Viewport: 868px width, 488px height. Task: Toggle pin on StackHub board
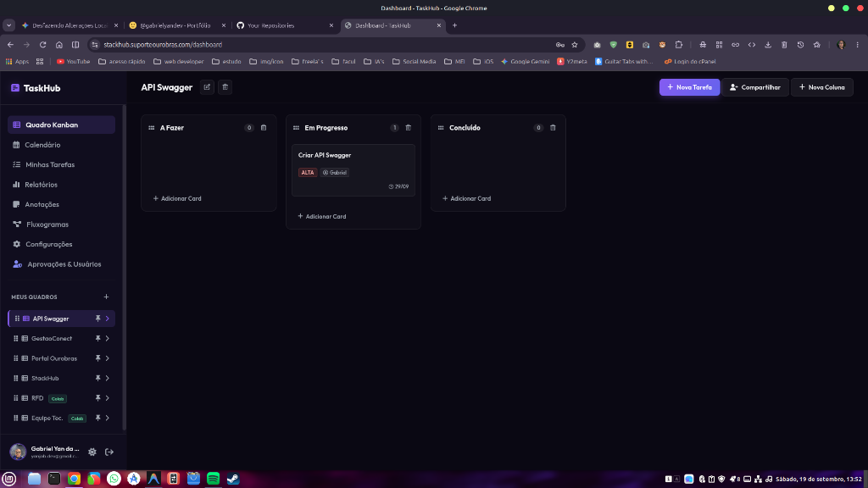coord(98,379)
